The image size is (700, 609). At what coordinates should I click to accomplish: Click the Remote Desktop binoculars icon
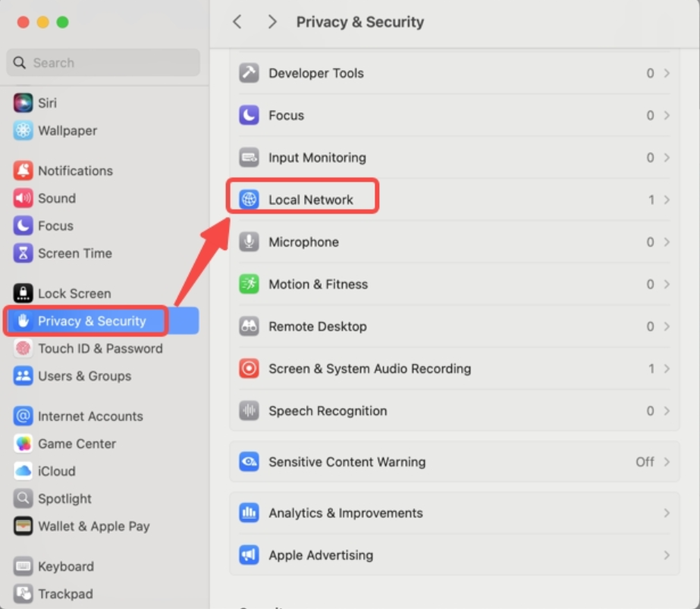(x=249, y=327)
